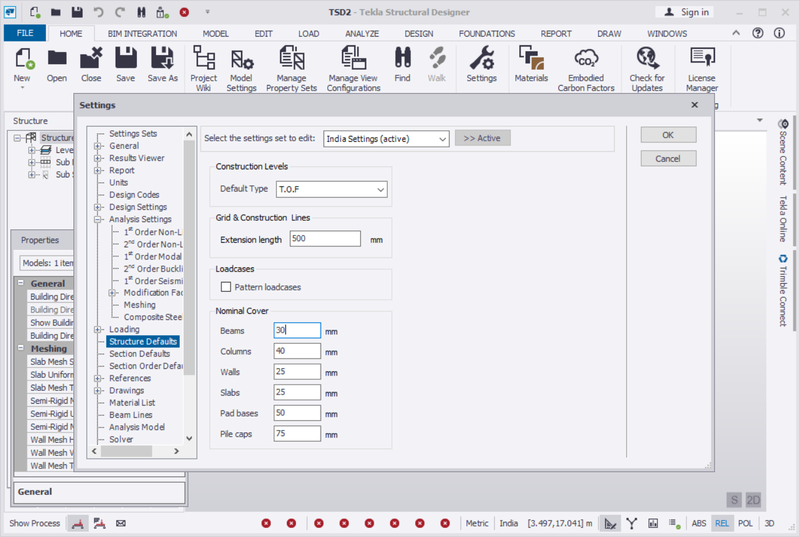Select Units in the settings tree

[118, 183]
